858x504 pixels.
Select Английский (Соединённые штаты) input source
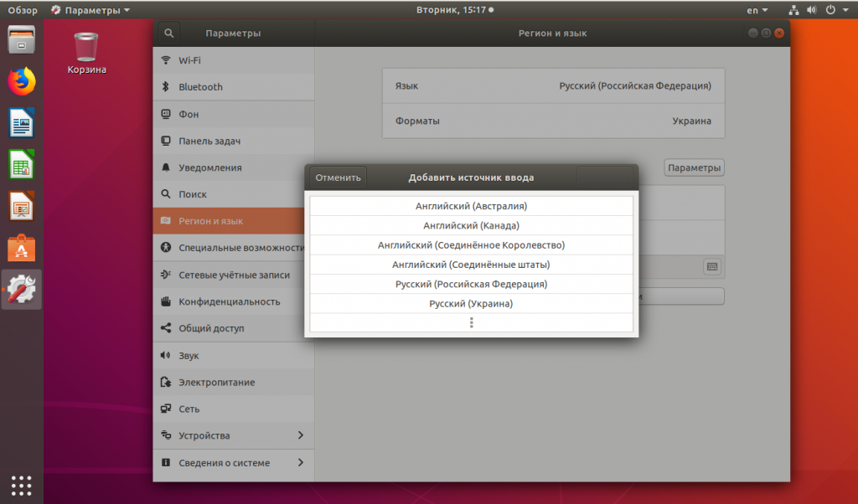471,265
